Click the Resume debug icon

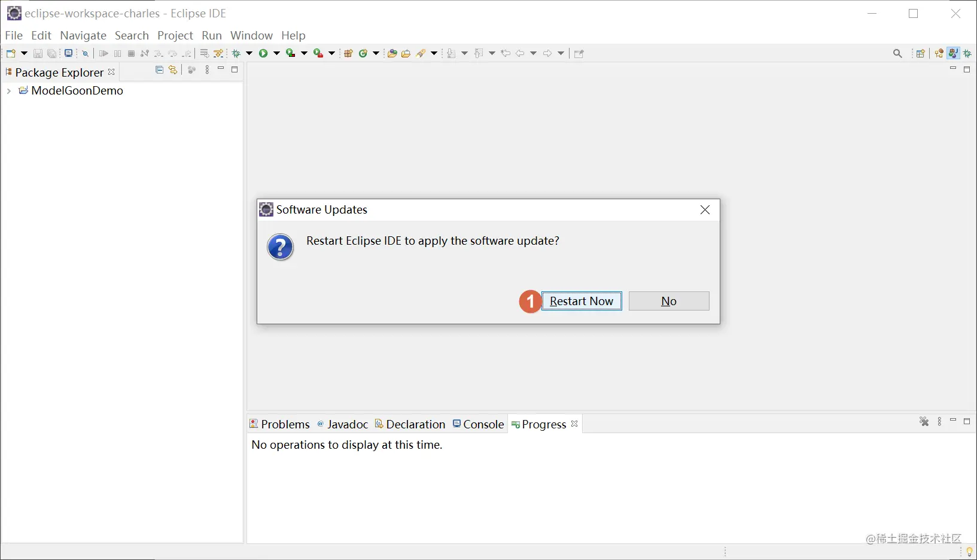click(x=104, y=53)
